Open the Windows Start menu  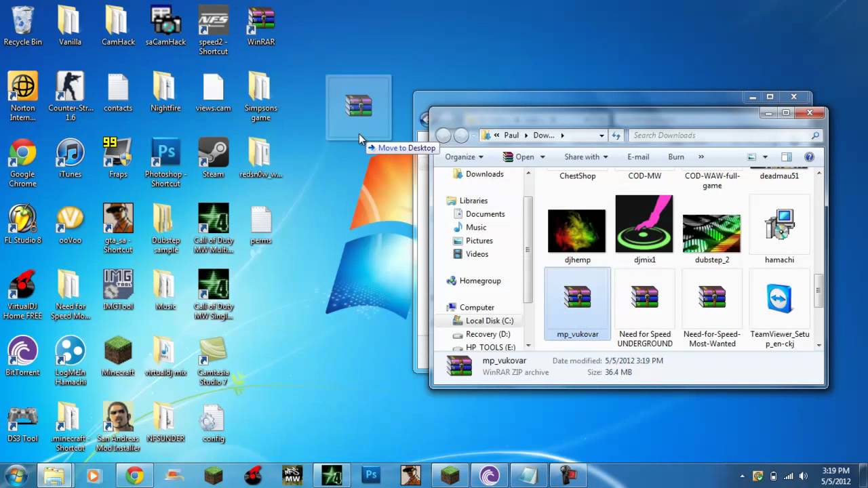16,475
